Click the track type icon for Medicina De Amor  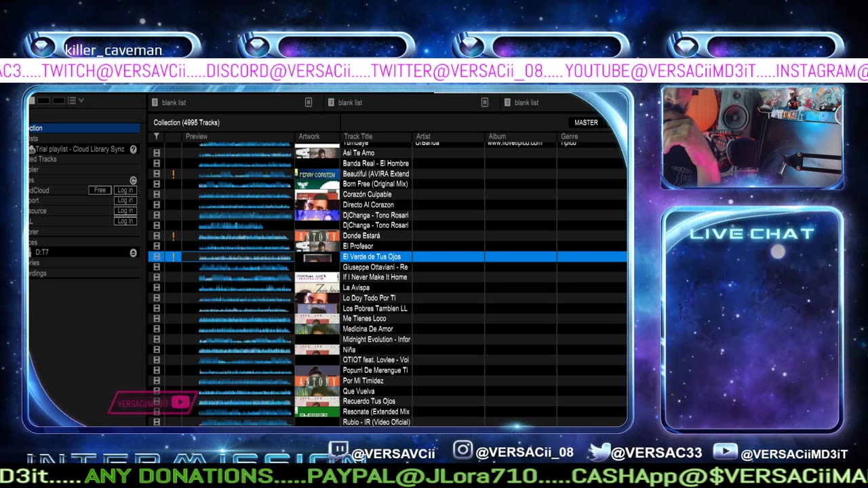[157, 329]
